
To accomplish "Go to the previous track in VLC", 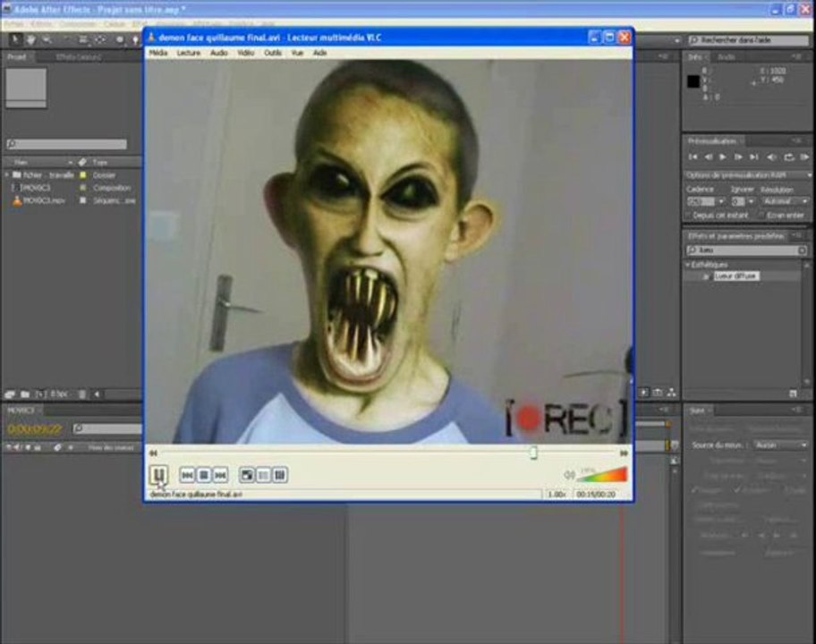I will (x=187, y=475).
